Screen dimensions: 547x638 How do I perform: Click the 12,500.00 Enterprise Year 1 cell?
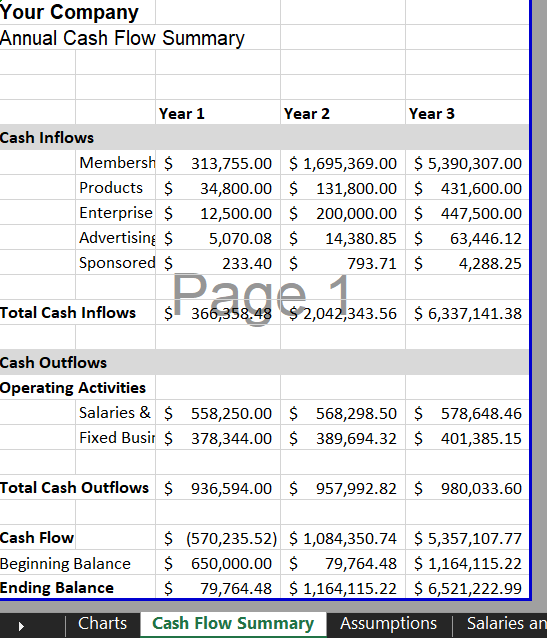coord(218,213)
